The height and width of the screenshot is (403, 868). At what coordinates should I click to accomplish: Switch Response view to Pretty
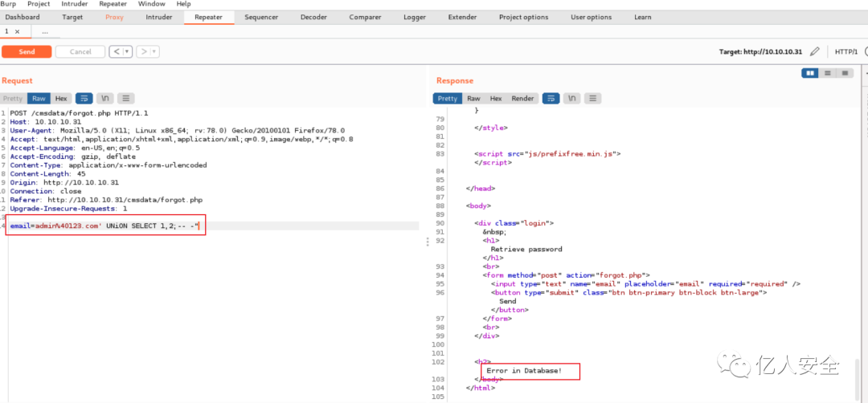[448, 99]
